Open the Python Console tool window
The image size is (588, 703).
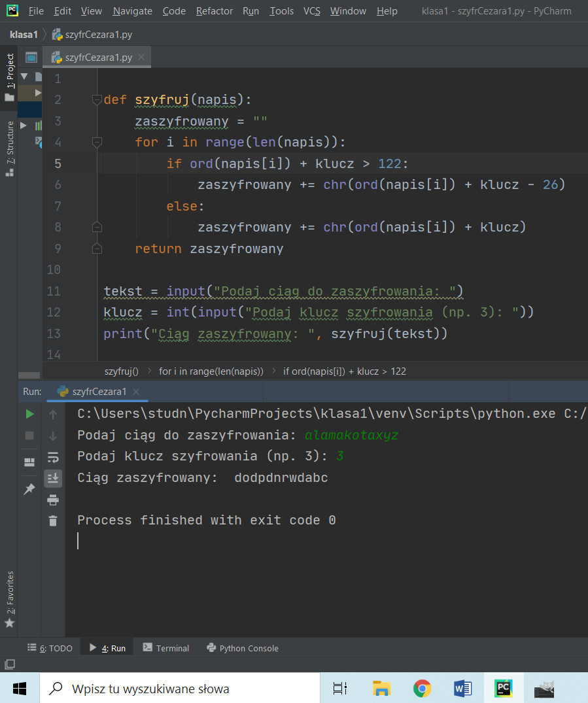point(243,648)
